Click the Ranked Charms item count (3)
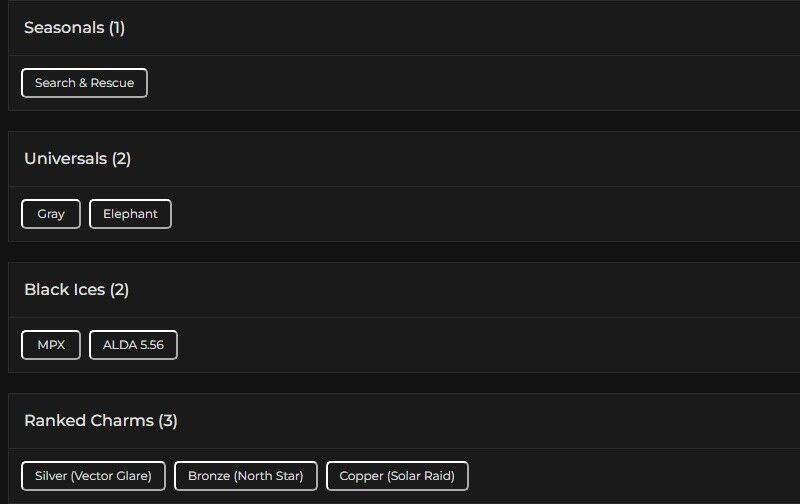 click(168, 421)
